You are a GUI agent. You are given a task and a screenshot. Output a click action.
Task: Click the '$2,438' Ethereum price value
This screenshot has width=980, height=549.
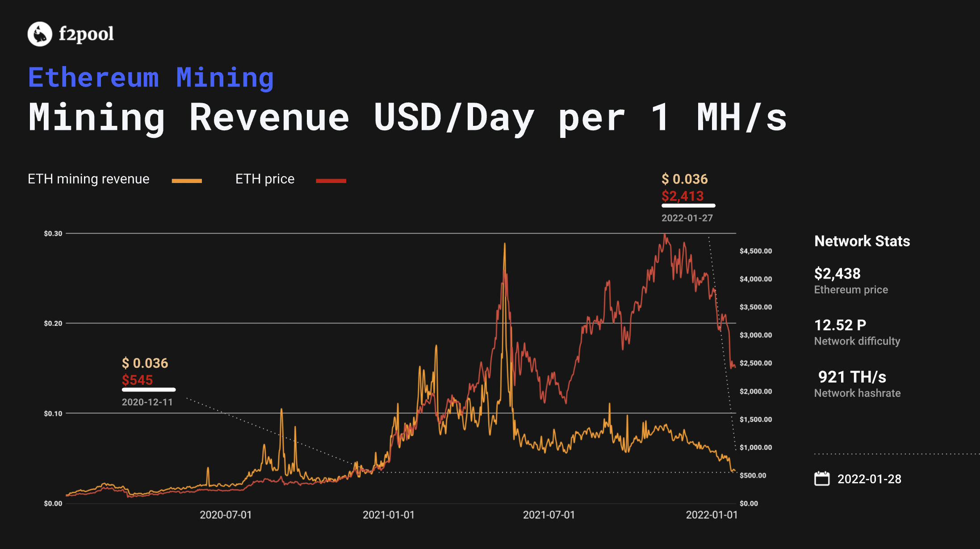[837, 273]
